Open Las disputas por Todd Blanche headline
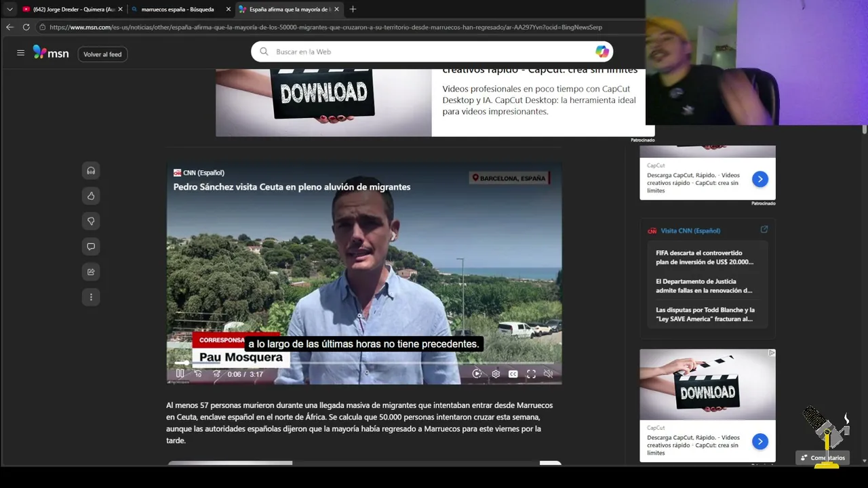This screenshot has width=868, height=488. [705, 314]
